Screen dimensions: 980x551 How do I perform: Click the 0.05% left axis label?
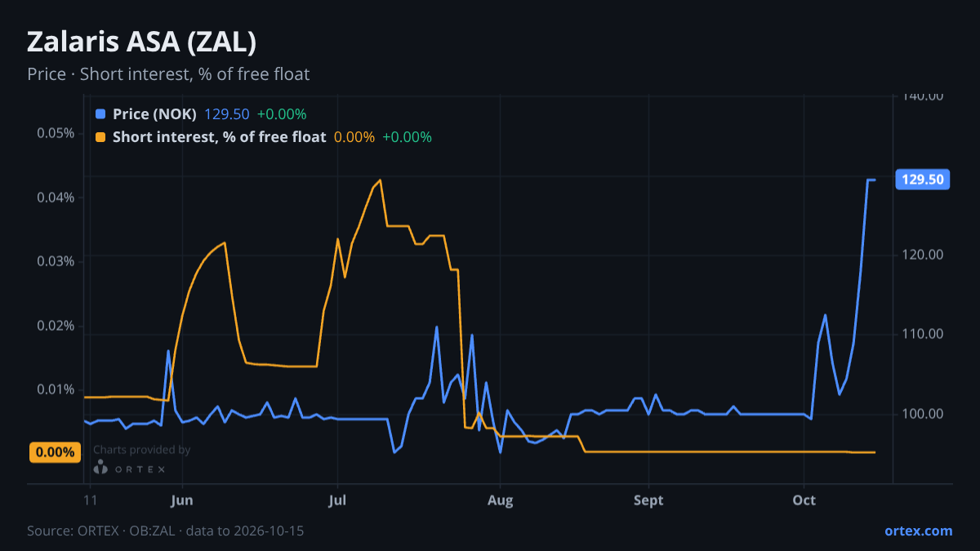(56, 133)
